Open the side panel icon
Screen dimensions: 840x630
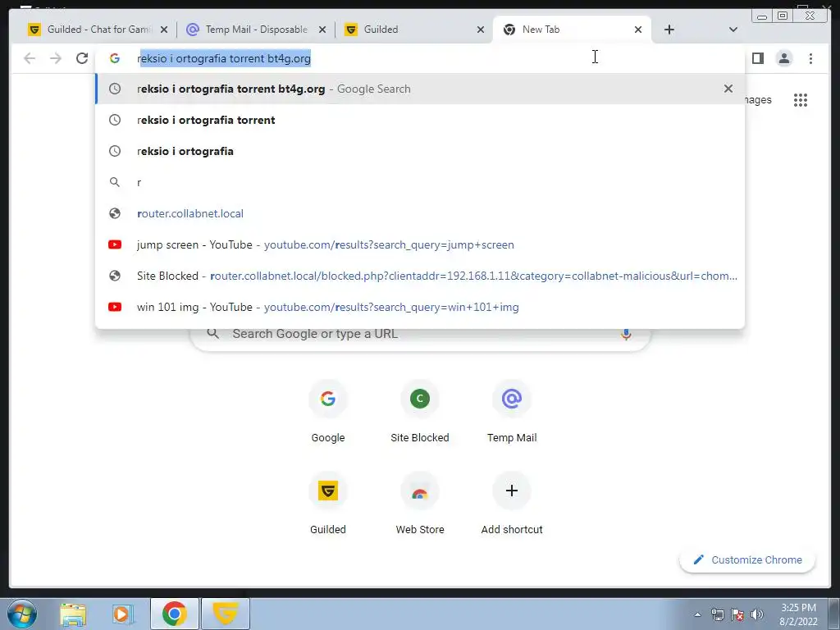coord(757,58)
